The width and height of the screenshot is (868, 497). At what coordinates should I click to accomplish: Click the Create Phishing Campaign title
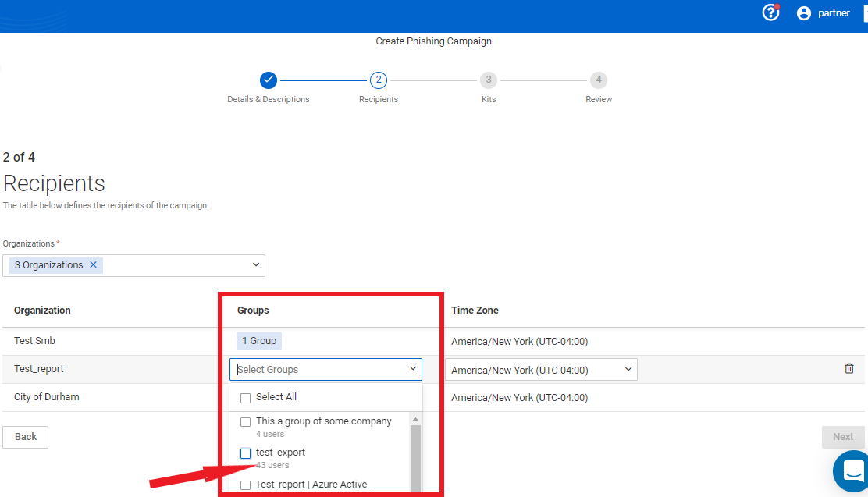coord(433,41)
